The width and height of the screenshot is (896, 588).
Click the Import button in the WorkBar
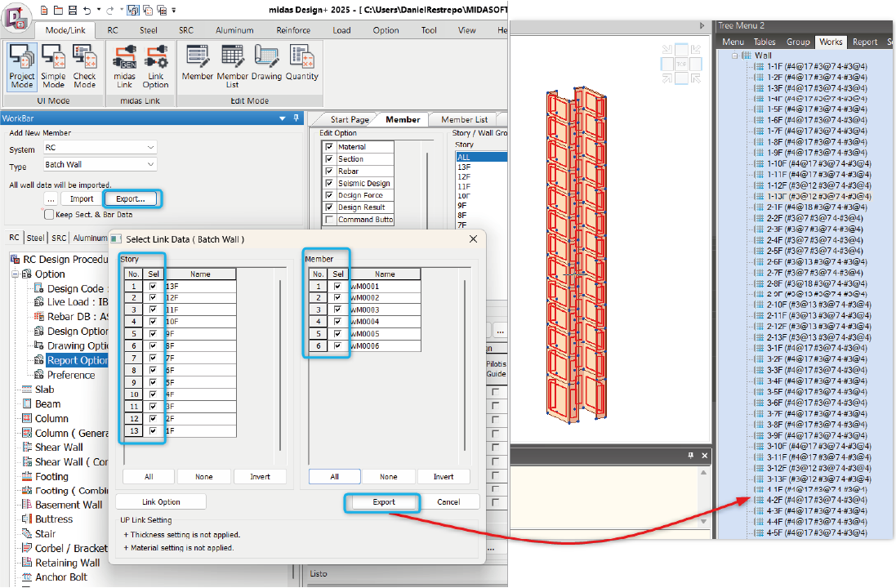(81, 198)
